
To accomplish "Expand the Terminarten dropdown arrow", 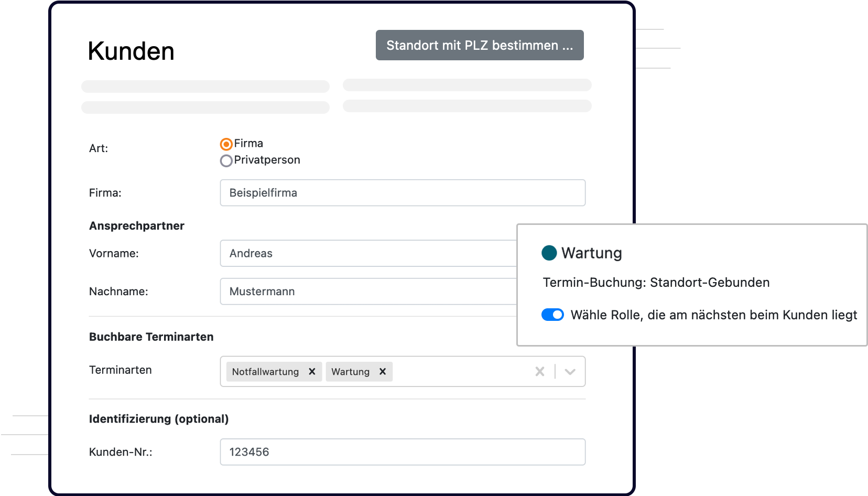I will (570, 372).
